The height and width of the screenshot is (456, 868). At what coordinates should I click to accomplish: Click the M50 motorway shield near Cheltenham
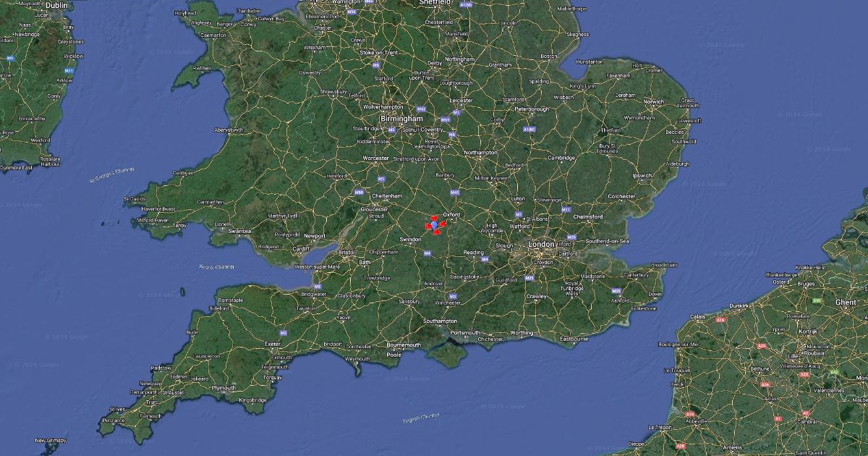[x=359, y=192]
